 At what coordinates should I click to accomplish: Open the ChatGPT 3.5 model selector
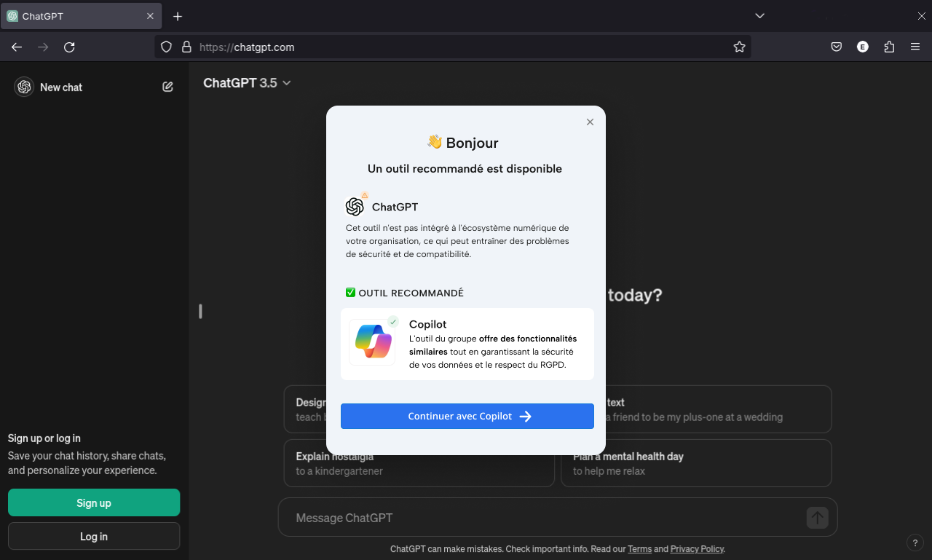(x=248, y=83)
